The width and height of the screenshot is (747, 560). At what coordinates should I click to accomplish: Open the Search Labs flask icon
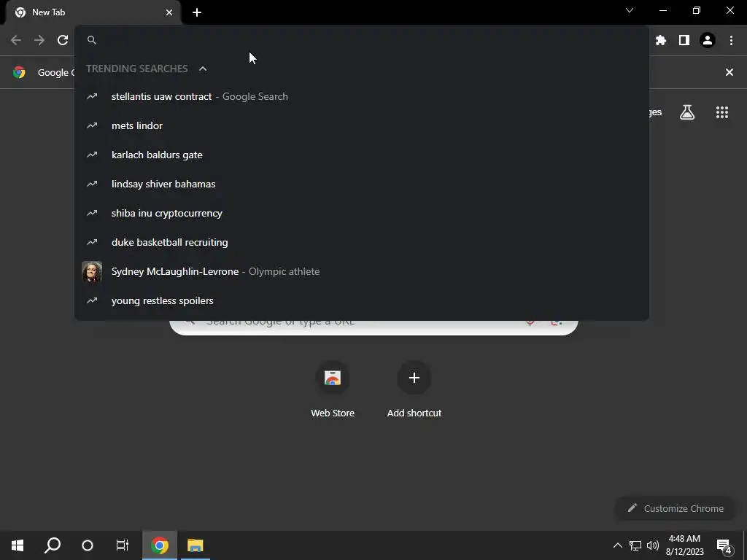(687, 112)
